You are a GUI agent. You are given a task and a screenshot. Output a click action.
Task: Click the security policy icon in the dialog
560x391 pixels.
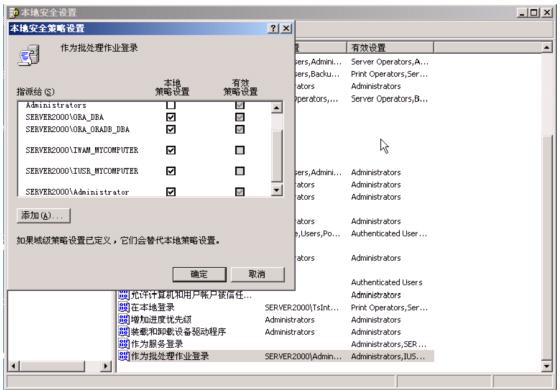29,55
